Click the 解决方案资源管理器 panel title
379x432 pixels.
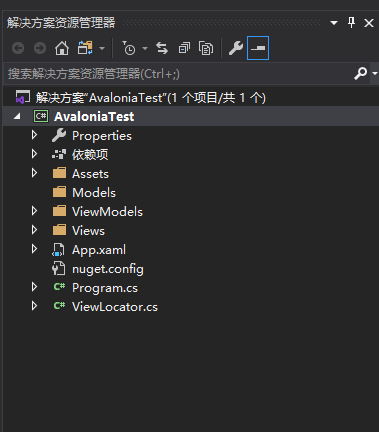(x=61, y=23)
